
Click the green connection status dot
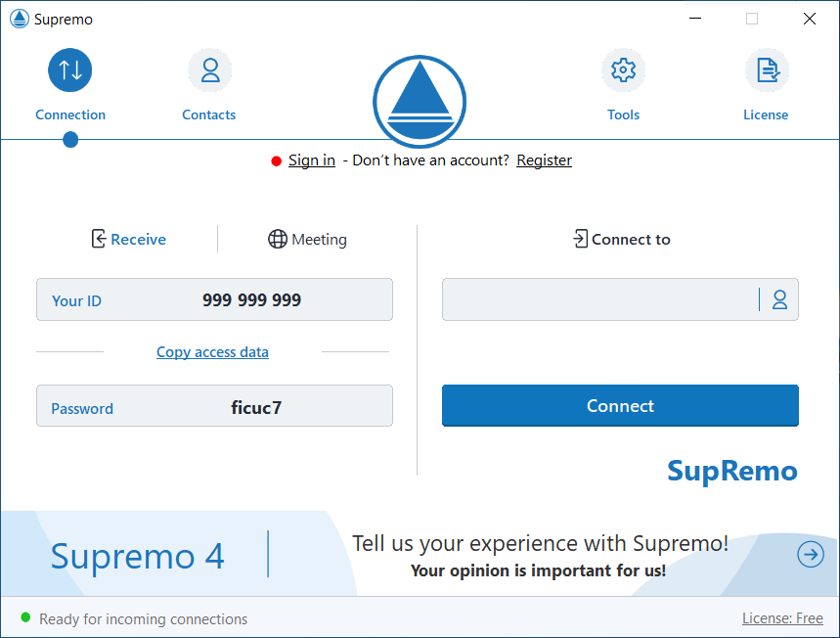tap(26, 617)
